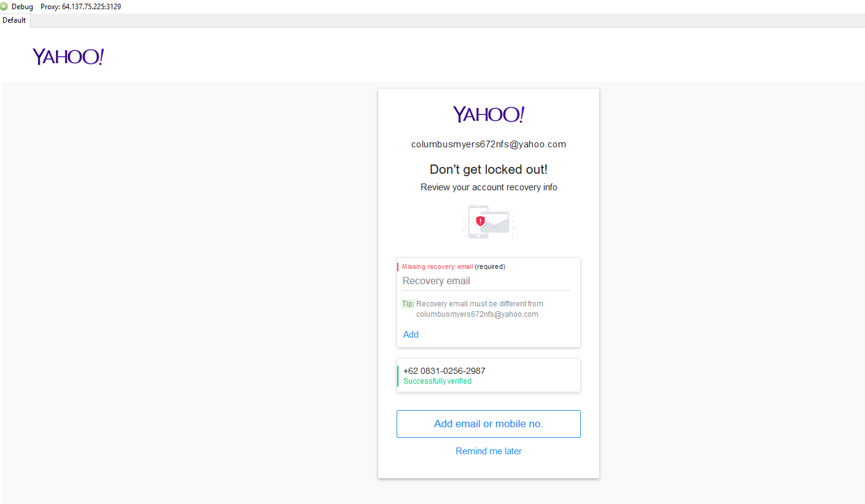
Task: Click the Proxy address text in the top bar
Action: pyautogui.click(x=80, y=7)
